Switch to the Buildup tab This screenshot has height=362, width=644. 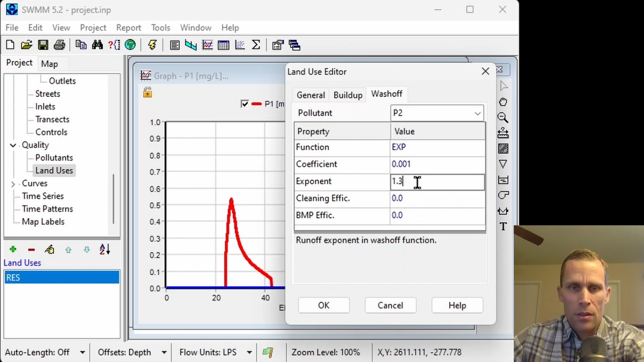click(348, 95)
